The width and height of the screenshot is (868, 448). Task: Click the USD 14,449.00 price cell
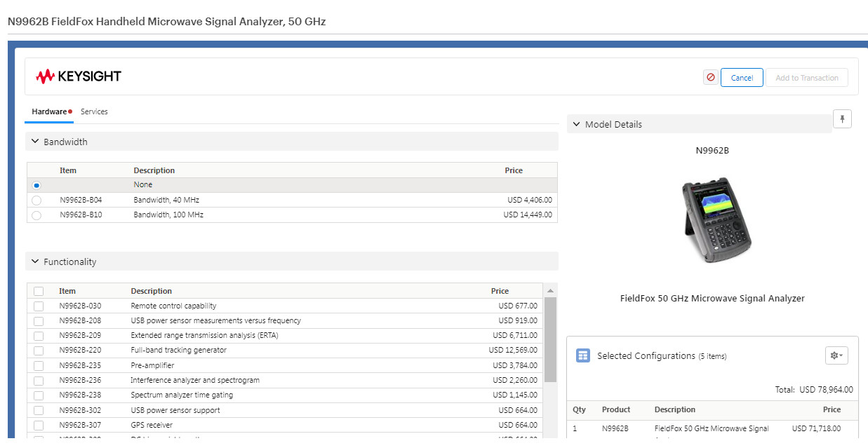(528, 215)
